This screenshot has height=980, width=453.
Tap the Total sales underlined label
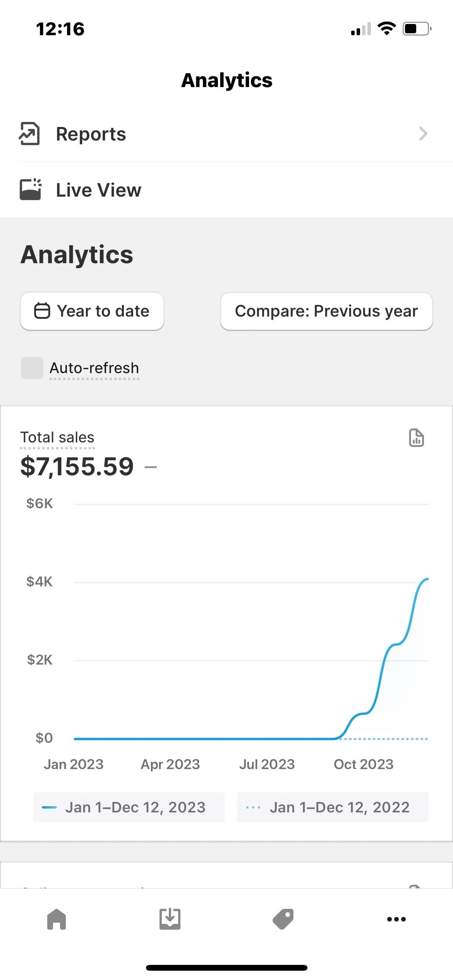(57, 437)
